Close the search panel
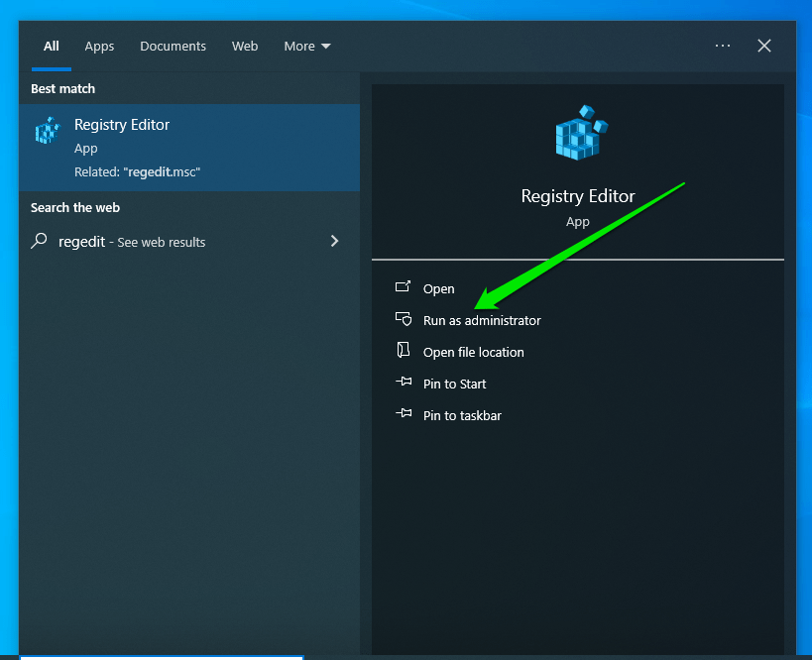The image size is (812, 660). [x=764, y=46]
